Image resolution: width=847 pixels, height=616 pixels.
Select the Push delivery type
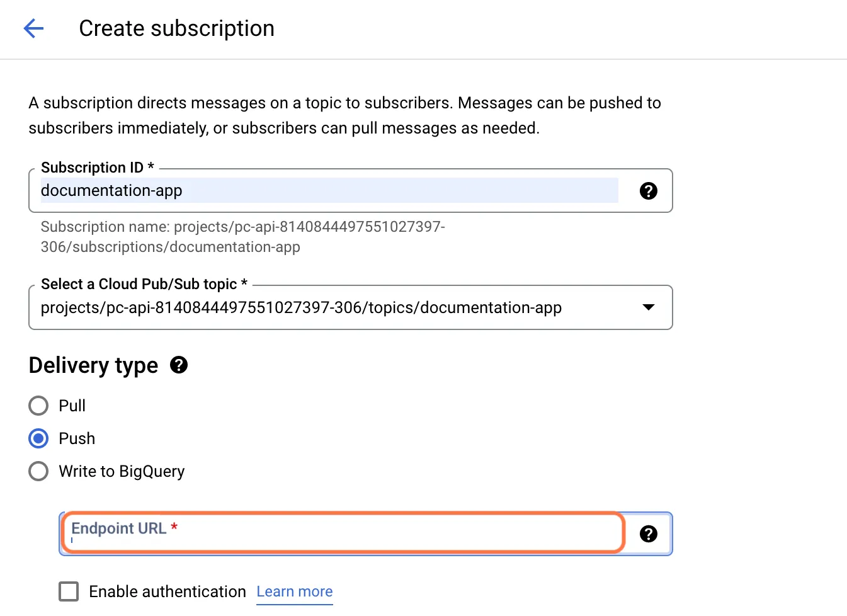click(x=38, y=438)
